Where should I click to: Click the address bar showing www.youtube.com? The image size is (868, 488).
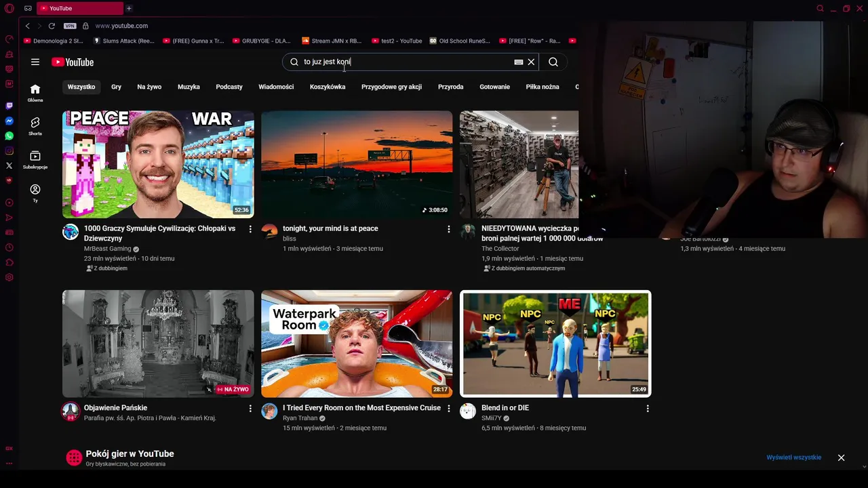(x=121, y=26)
